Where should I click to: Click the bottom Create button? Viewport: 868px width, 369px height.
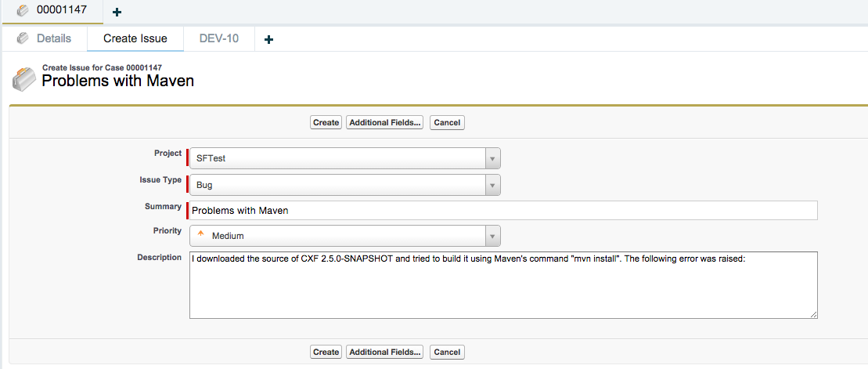[x=326, y=352]
